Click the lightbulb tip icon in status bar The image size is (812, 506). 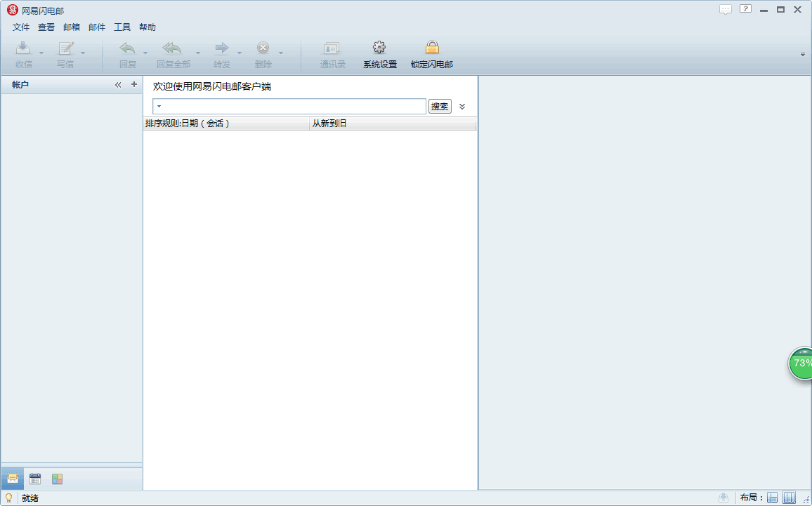[8, 498]
